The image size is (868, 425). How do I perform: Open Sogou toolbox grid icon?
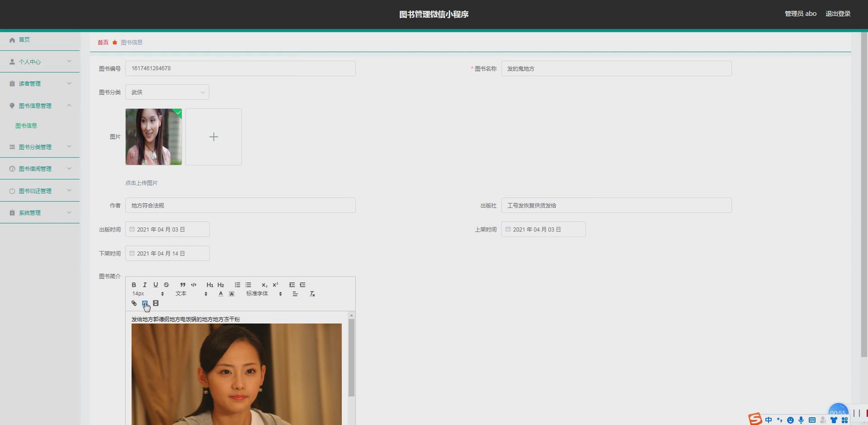(x=844, y=420)
